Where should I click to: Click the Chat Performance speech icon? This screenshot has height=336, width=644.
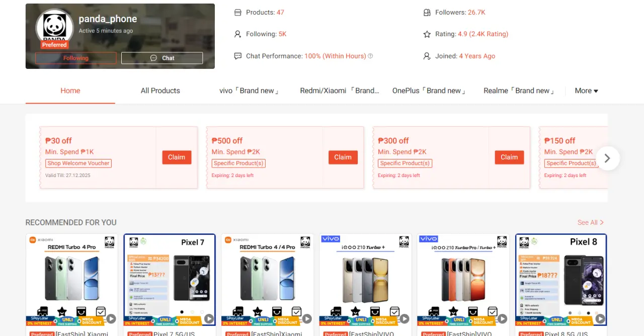tap(238, 56)
